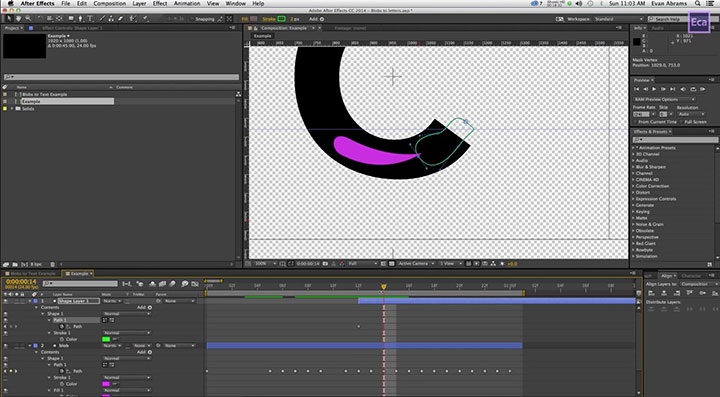The image size is (720, 397).
Task: Select the Type tool
Action: pyautogui.click(x=90, y=19)
